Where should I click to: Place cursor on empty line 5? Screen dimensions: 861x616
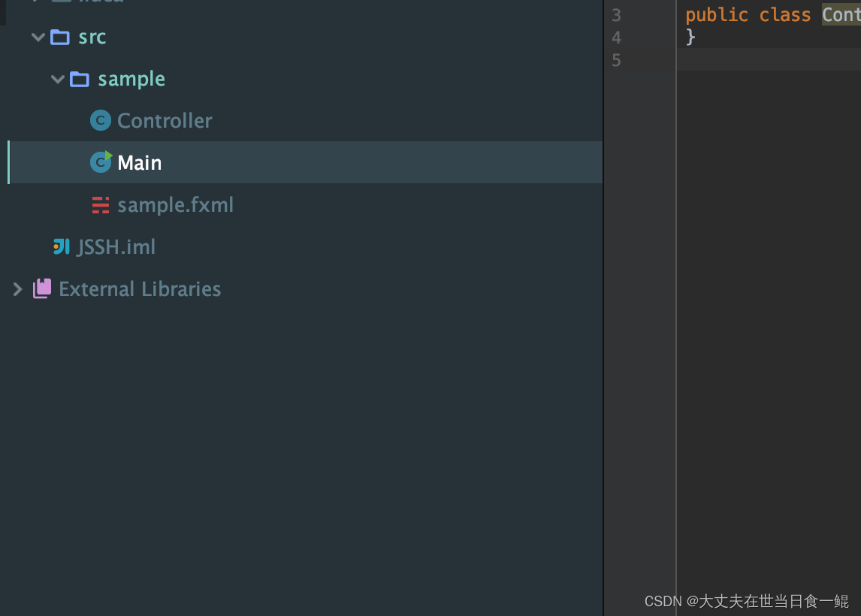point(769,60)
